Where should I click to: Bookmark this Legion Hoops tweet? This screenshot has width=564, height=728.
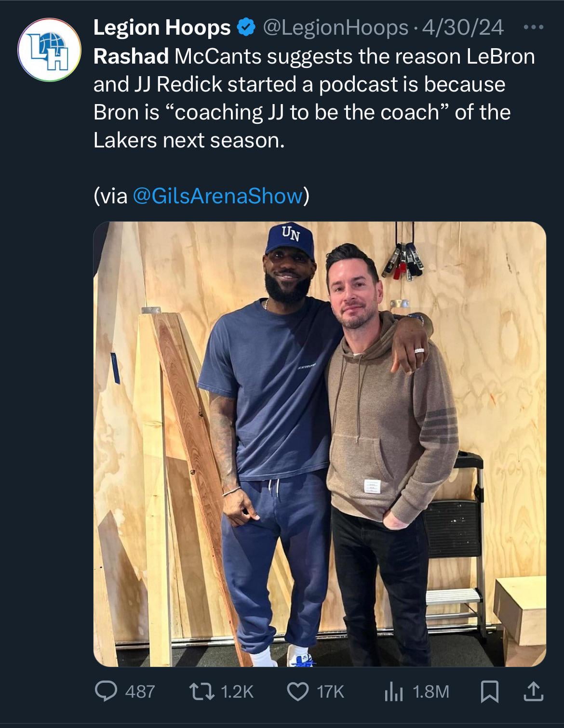pos(490,692)
